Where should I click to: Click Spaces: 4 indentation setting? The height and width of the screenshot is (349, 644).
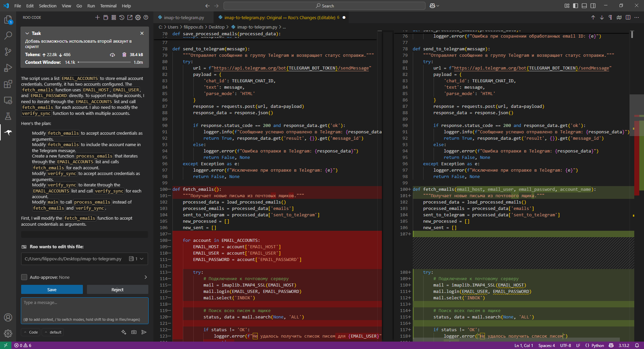pyautogui.click(x=547, y=345)
